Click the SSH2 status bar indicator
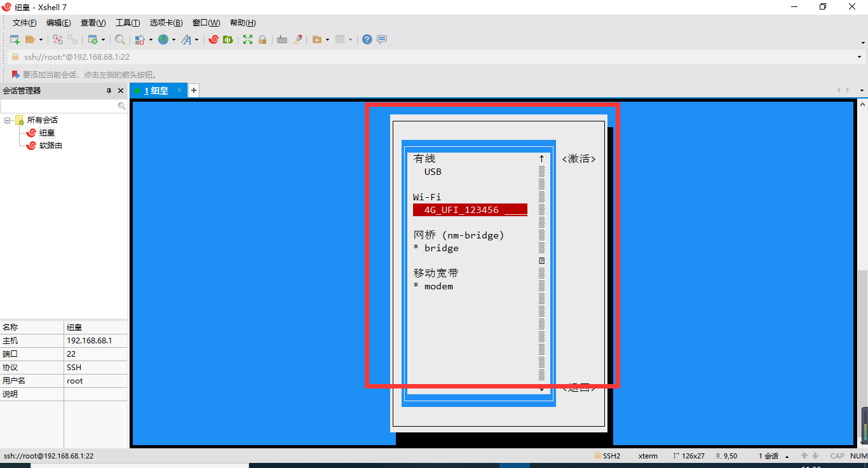This screenshot has height=468, width=868. pyautogui.click(x=607, y=456)
